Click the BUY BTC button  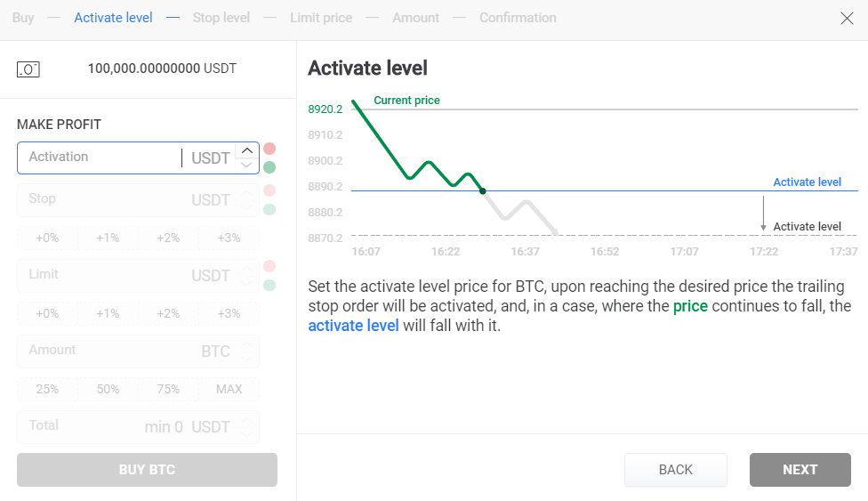click(x=147, y=470)
